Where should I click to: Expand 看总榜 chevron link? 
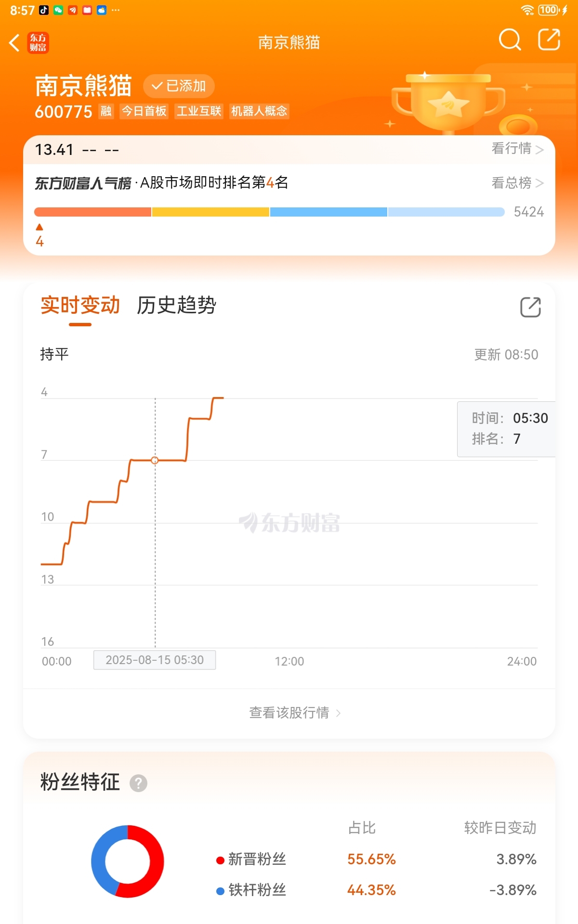(517, 183)
